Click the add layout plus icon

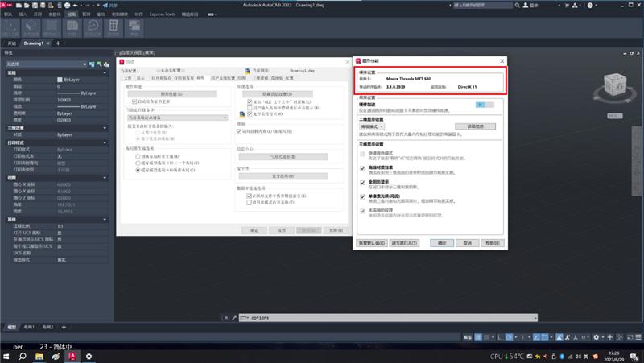(x=64, y=328)
